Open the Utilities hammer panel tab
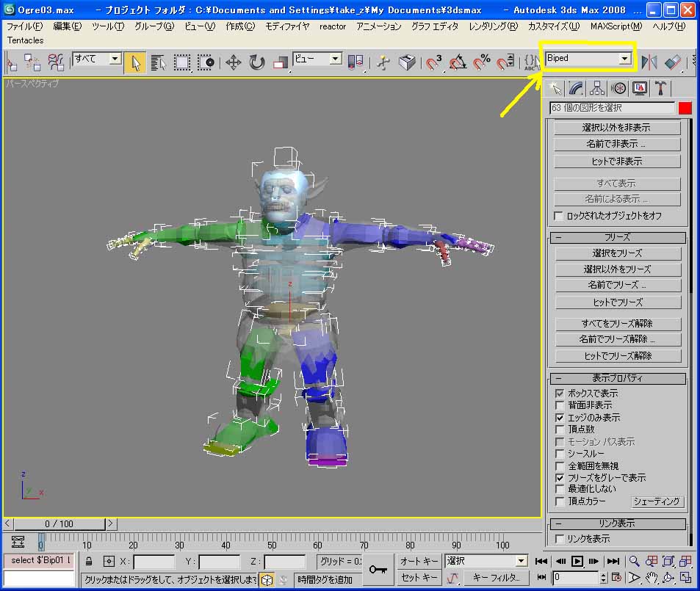The image size is (700, 591). [661, 88]
